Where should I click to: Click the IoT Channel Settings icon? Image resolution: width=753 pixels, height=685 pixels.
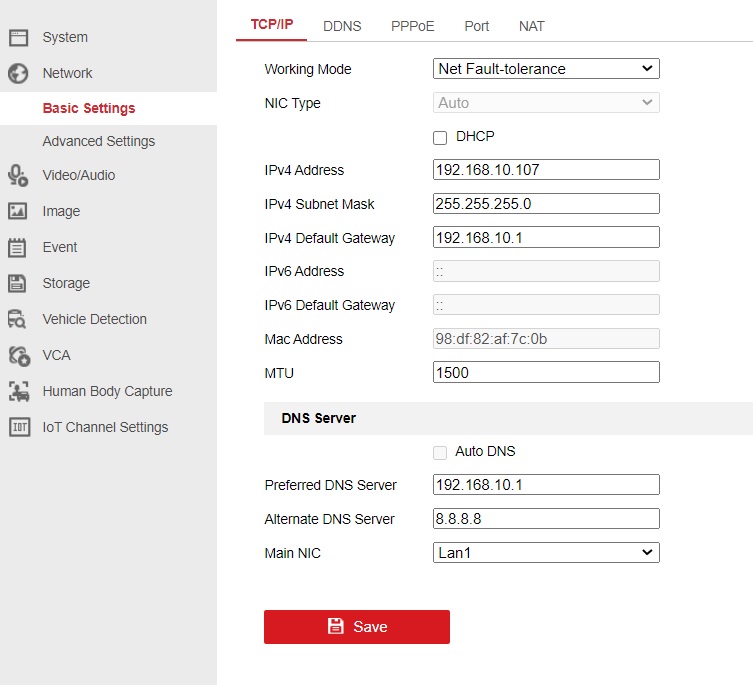coord(18,427)
